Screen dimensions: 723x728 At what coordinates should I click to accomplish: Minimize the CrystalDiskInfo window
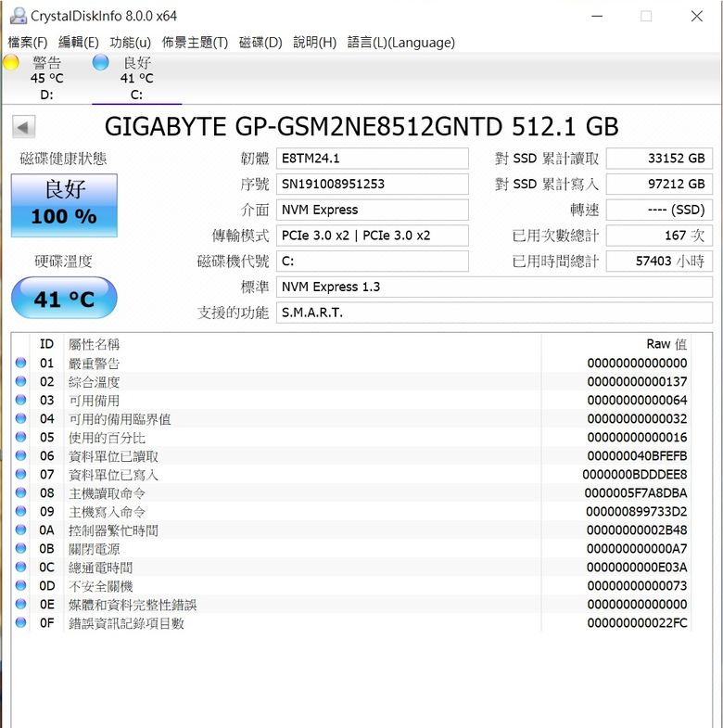tap(597, 17)
